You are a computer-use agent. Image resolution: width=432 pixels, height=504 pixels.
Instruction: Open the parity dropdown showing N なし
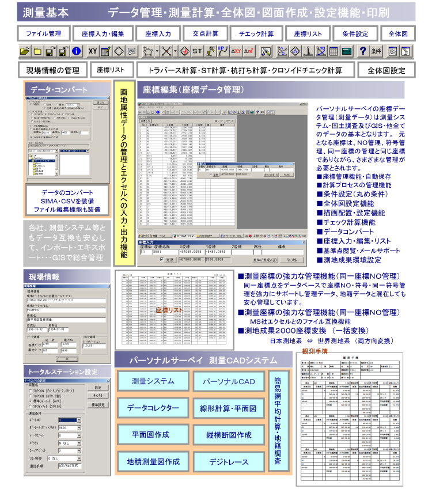[x=79, y=444]
